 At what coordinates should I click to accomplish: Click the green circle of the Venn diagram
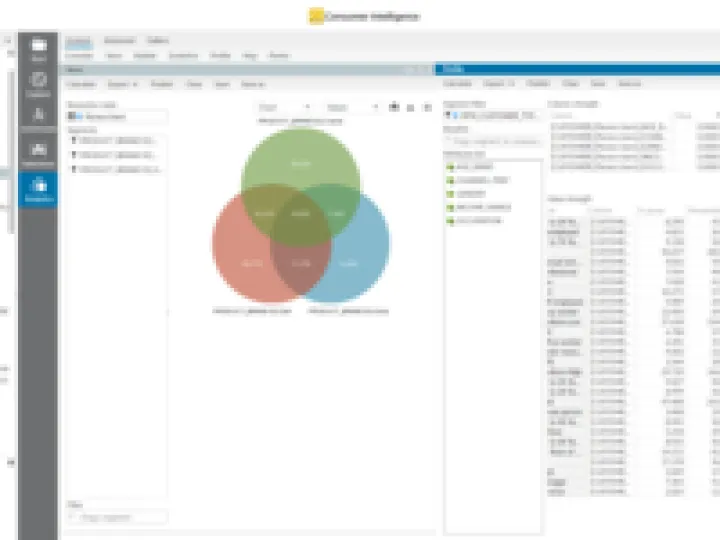[300, 165]
